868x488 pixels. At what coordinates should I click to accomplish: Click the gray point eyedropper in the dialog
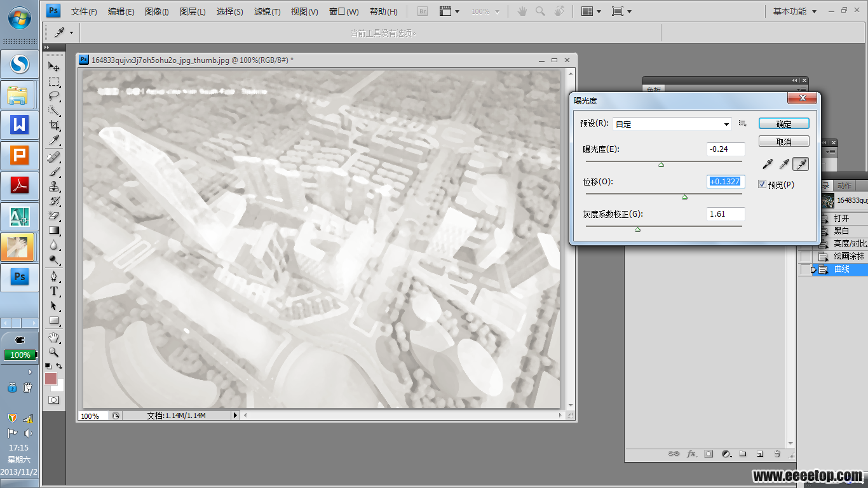click(784, 165)
